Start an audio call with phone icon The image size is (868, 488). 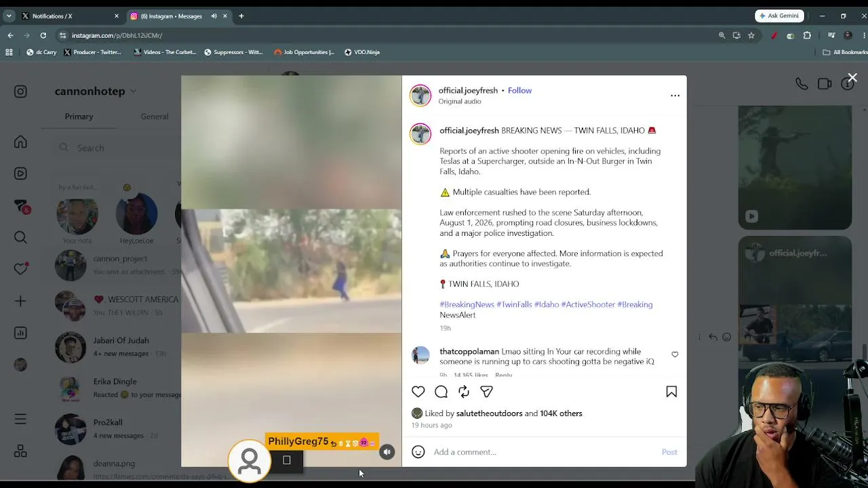(802, 83)
